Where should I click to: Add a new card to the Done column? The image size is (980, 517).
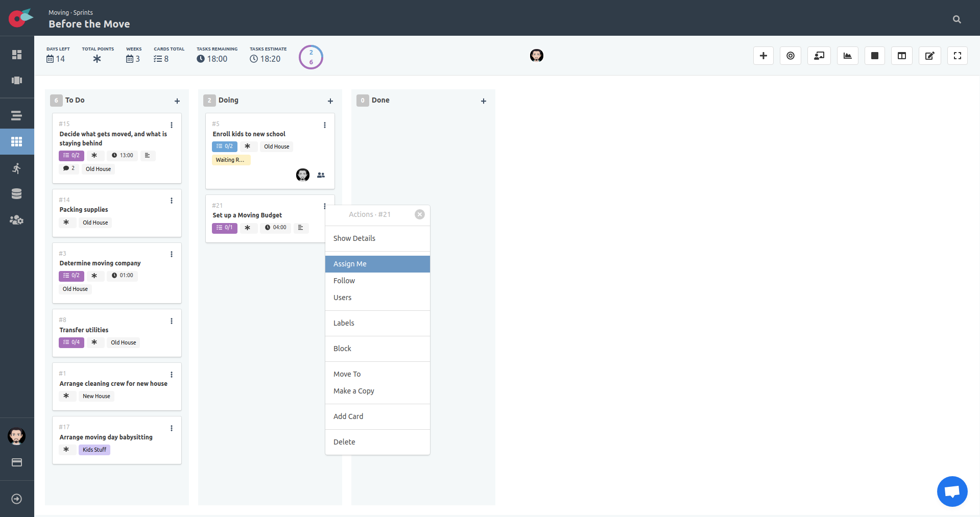[484, 101]
